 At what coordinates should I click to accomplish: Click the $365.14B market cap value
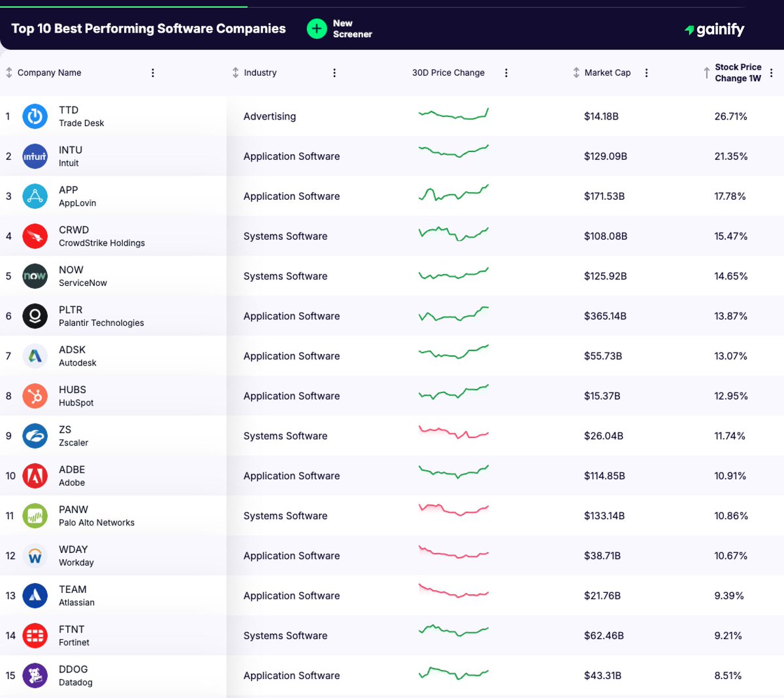(605, 316)
